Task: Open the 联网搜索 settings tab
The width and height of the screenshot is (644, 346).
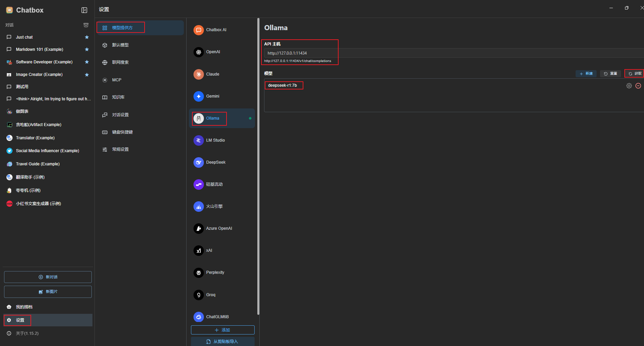Action: coord(140,62)
